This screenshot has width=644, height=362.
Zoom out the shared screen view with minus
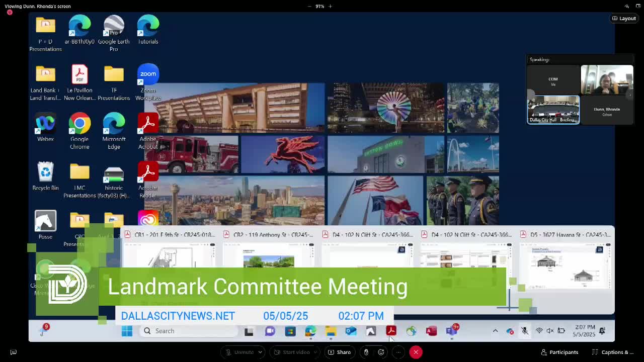[309, 6]
